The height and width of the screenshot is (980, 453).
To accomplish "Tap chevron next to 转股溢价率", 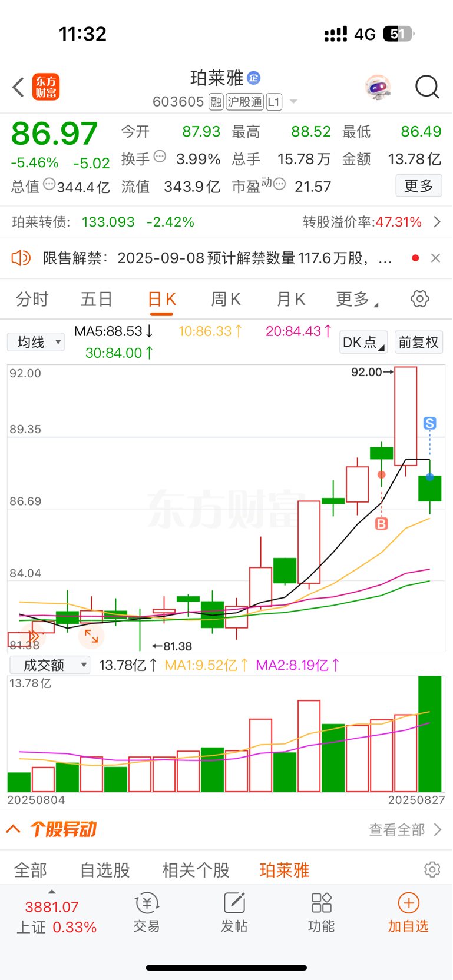I will click(437, 222).
